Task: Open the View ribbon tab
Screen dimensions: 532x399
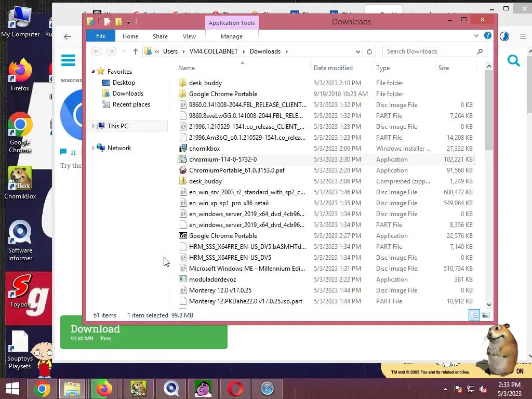Action: coord(189,36)
